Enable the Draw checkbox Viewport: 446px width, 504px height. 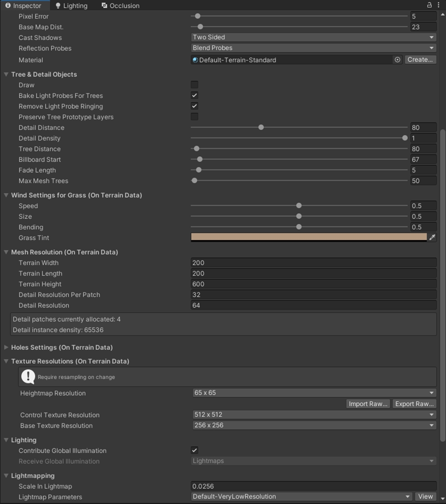click(194, 85)
